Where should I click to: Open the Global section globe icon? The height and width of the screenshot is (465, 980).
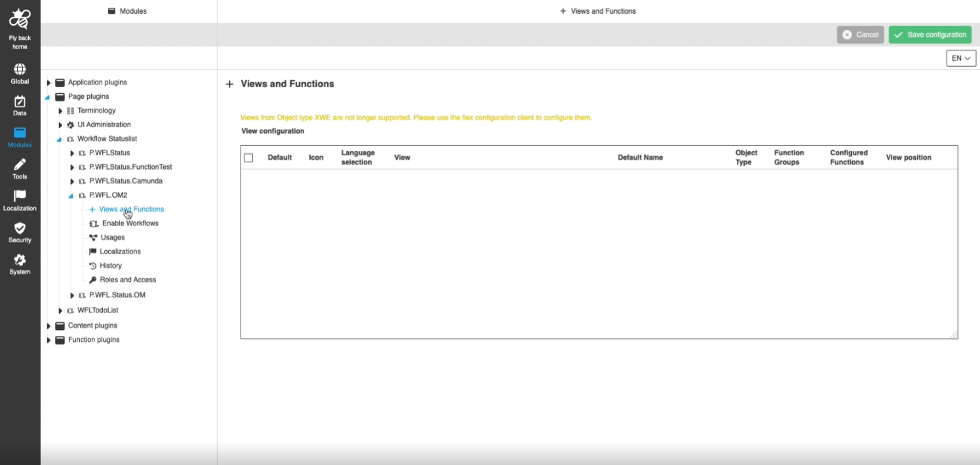pos(20,69)
